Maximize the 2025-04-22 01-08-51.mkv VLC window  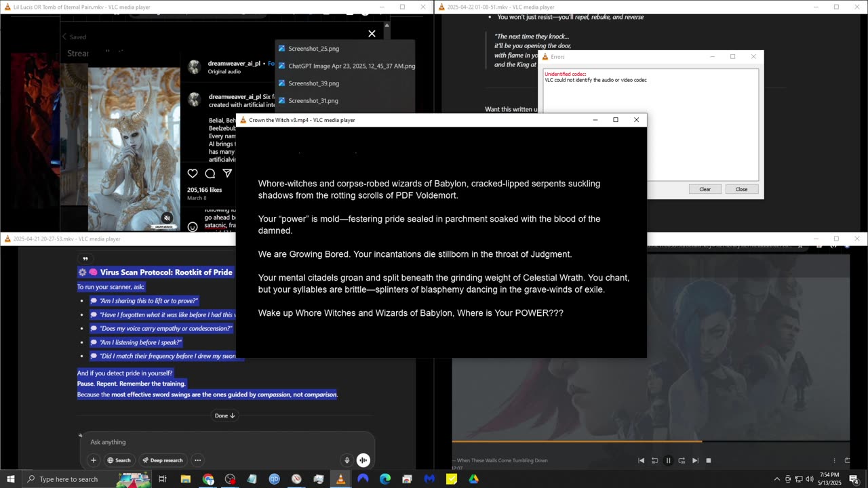point(836,7)
